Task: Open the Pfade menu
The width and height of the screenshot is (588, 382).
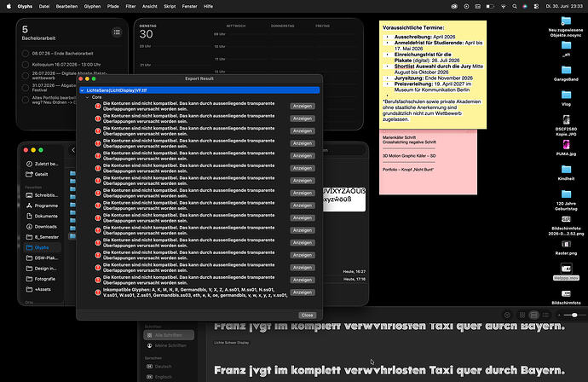Action: coord(112,6)
